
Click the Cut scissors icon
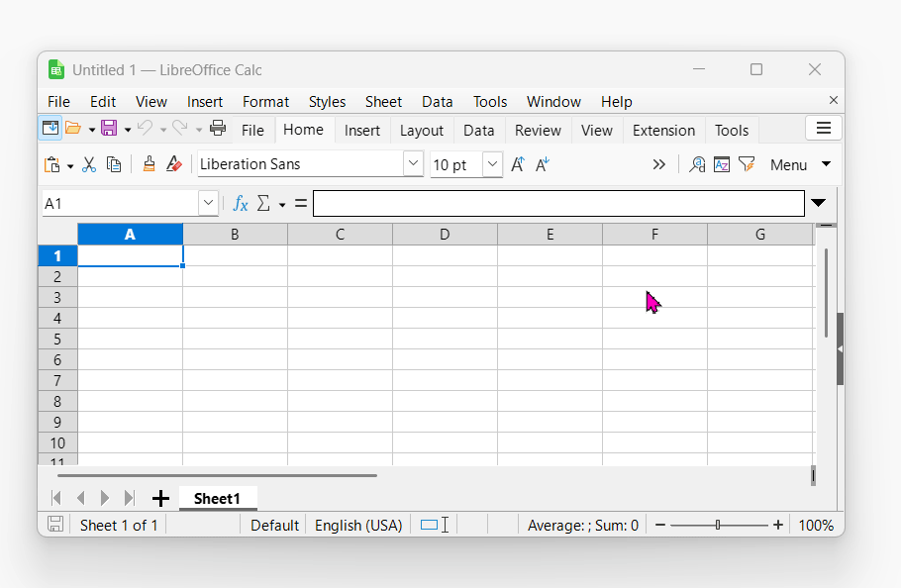click(x=88, y=164)
